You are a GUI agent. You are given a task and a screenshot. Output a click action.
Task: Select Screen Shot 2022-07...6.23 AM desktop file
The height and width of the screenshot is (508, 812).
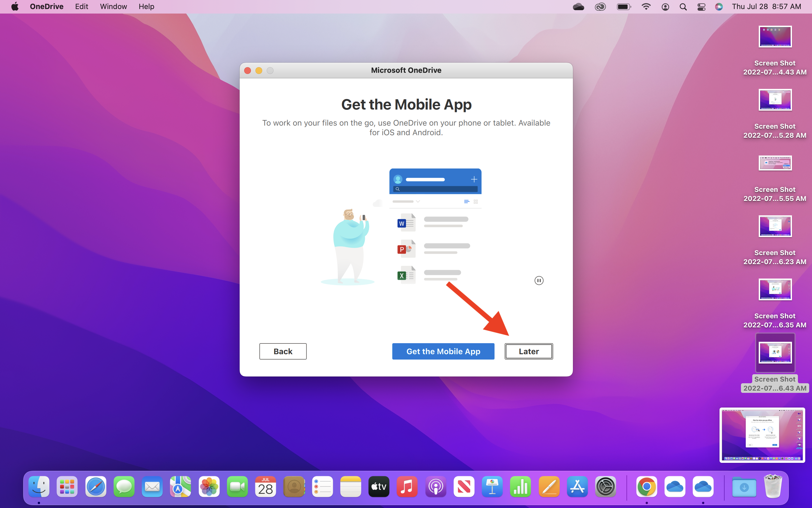click(775, 240)
